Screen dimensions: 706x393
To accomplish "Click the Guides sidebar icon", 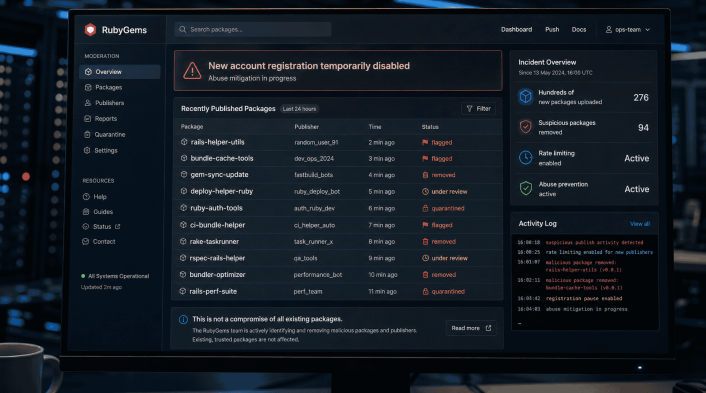I will coord(86,212).
